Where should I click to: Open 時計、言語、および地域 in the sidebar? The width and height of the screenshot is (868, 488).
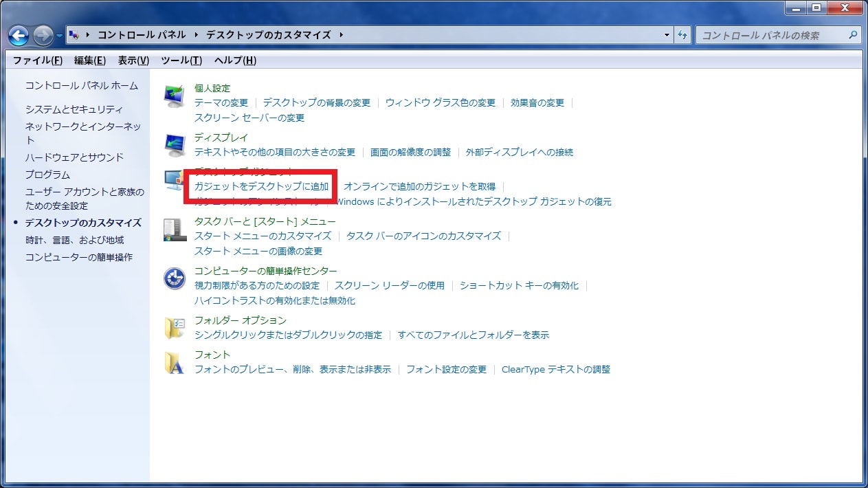click(x=74, y=240)
